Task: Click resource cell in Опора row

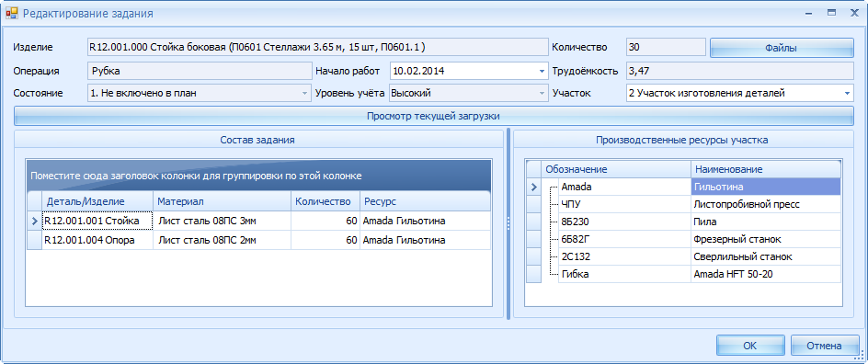Action: coord(425,241)
